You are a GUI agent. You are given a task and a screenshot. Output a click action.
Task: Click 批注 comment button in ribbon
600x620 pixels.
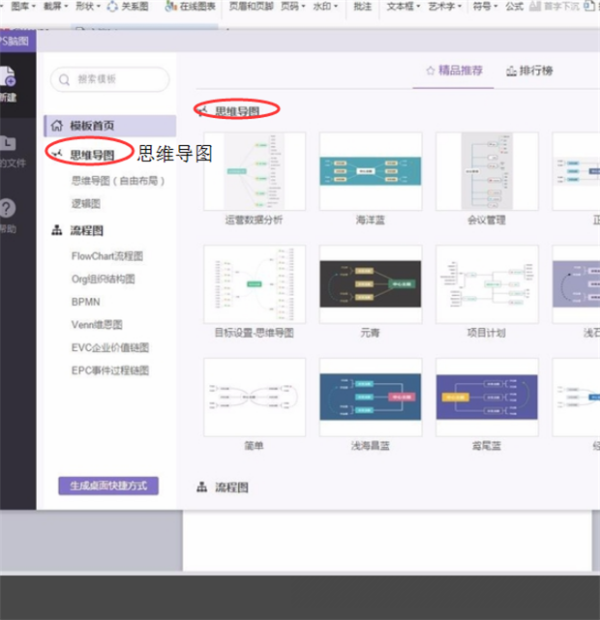(x=363, y=6)
